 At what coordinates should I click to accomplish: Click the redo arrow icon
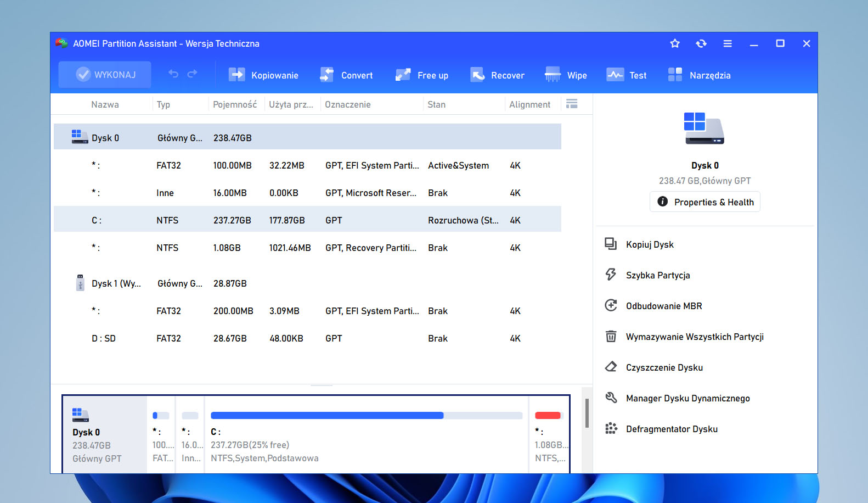pos(192,74)
